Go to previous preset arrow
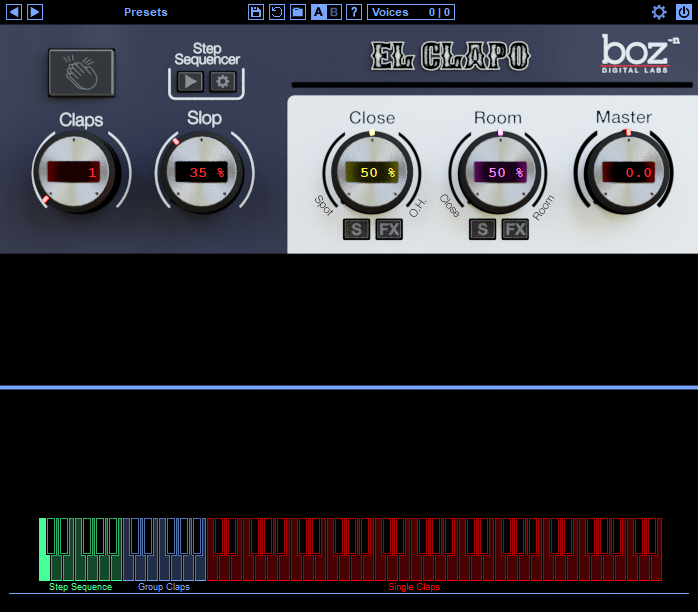This screenshot has width=698, height=612. [x=14, y=12]
